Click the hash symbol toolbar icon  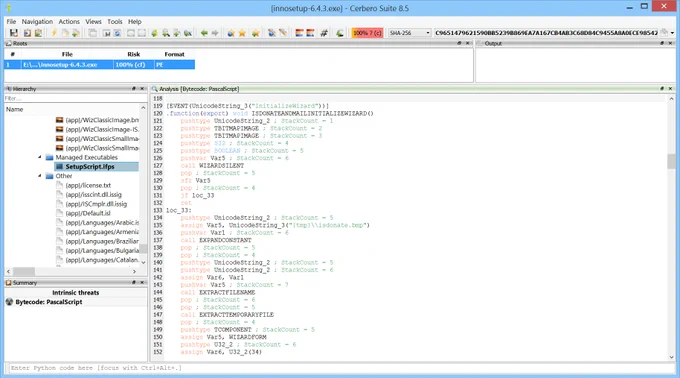click(x=324, y=33)
